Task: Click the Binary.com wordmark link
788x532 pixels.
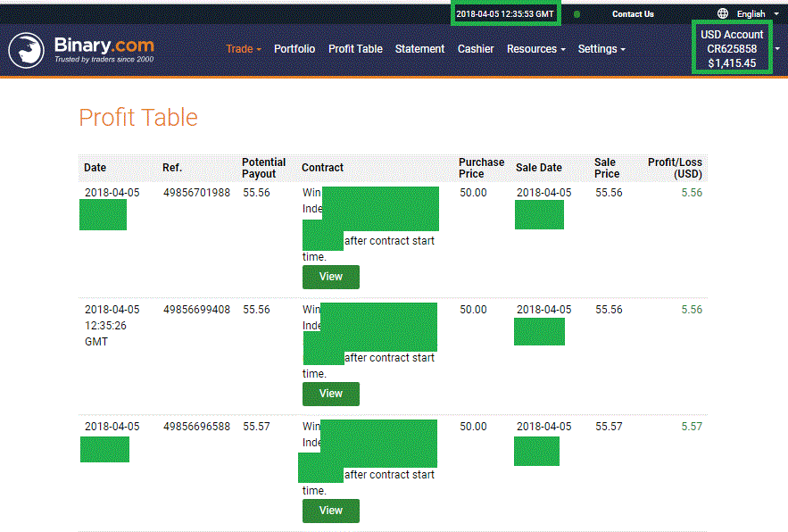Action: [104, 46]
